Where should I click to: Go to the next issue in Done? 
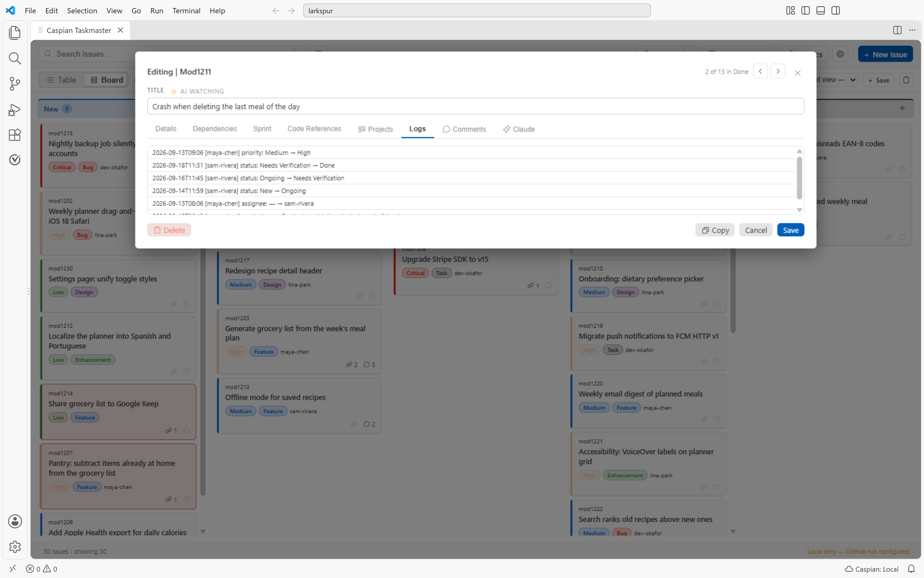coord(778,71)
